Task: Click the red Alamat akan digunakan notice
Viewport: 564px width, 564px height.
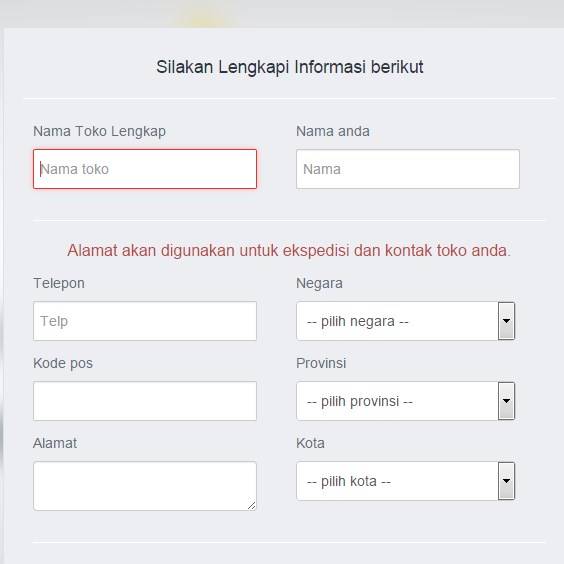Action: coord(289,250)
